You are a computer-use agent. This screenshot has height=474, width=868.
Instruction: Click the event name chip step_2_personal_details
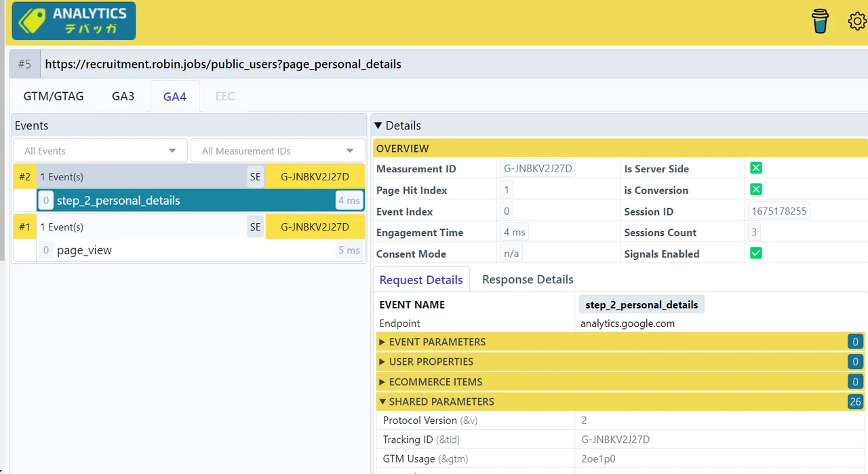tap(642, 304)
